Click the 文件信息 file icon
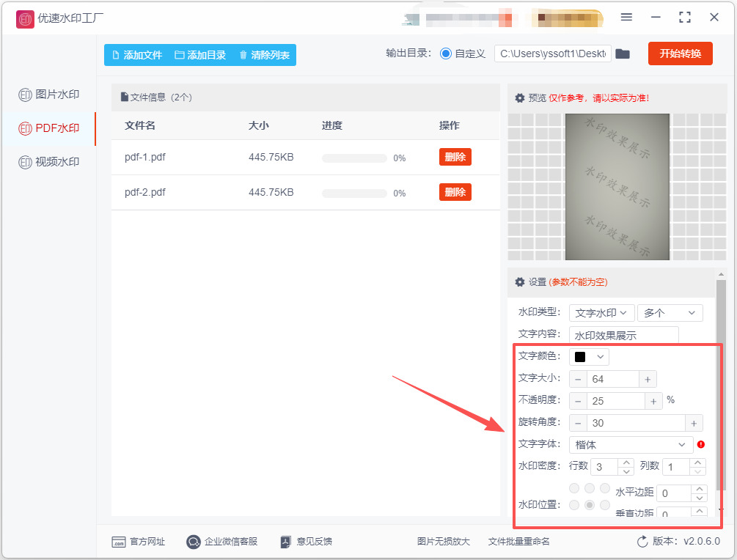737x560 pixels. click(125, 97)
